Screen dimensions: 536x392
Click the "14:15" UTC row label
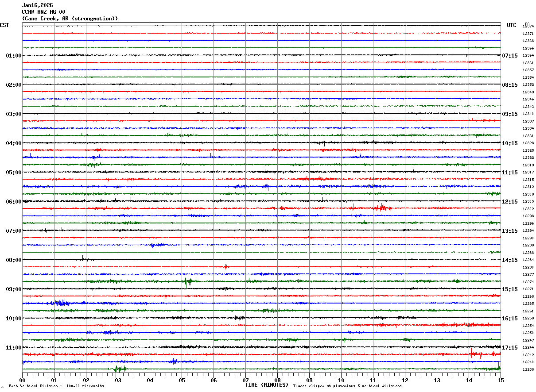click(510, 260)
